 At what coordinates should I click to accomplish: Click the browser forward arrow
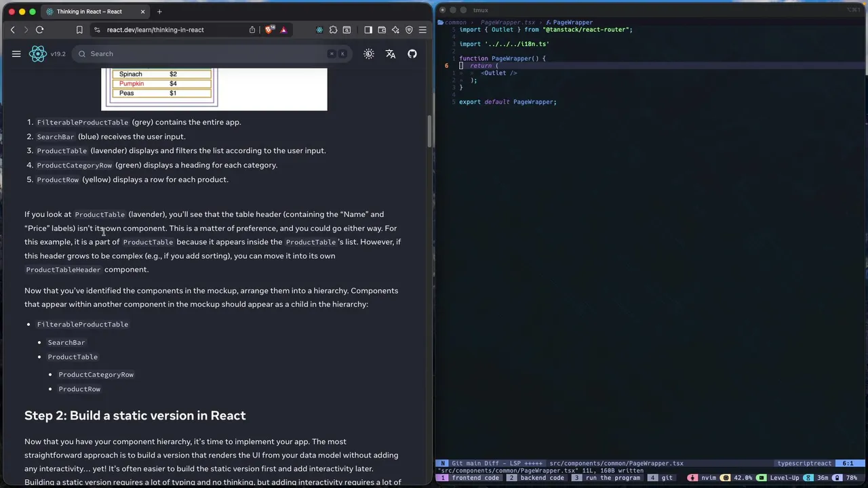26,30
